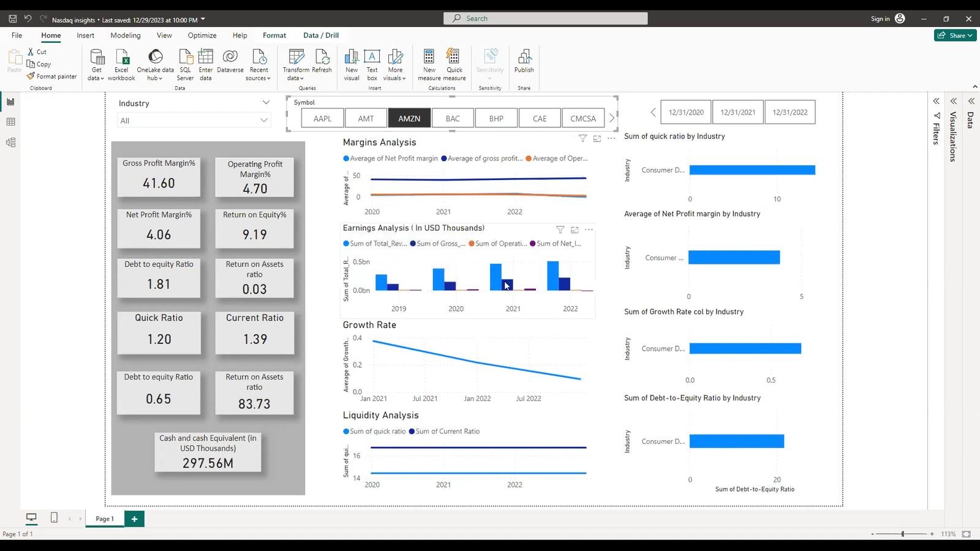Screen dimensions: 980x551
Task: Connect to SQL Server
Action: 185,65
